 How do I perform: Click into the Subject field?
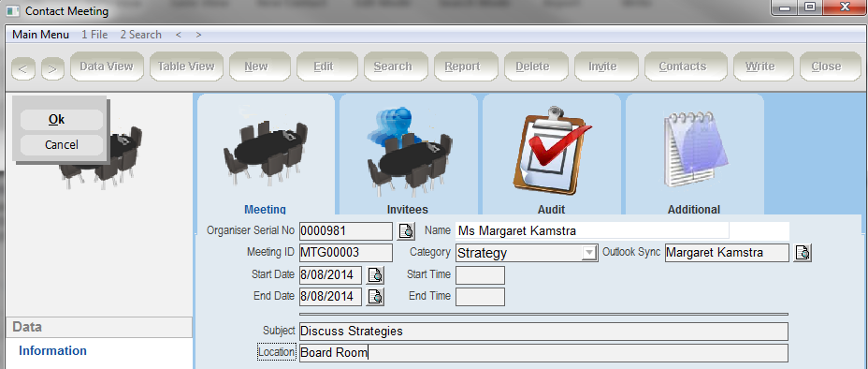click(543, 332)
